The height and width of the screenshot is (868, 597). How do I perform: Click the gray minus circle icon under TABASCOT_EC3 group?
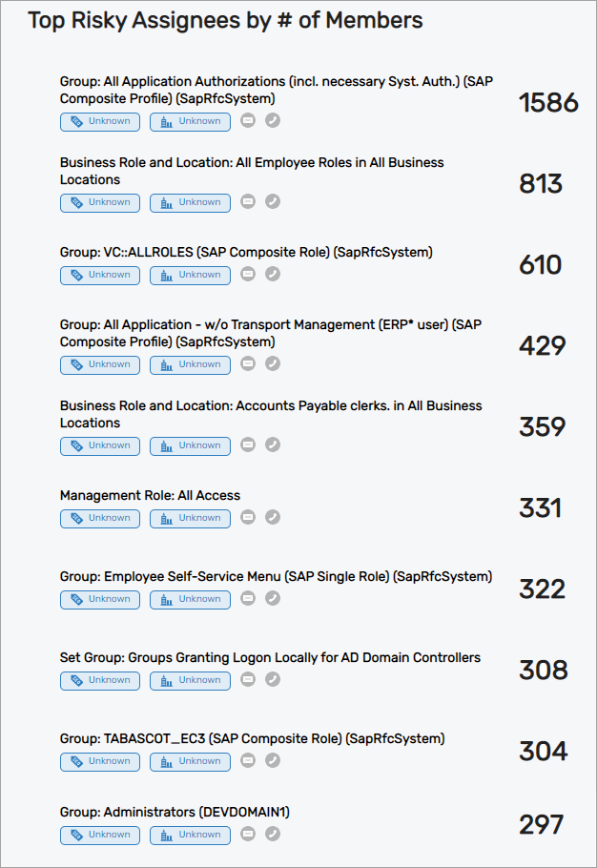click(248, 761)
